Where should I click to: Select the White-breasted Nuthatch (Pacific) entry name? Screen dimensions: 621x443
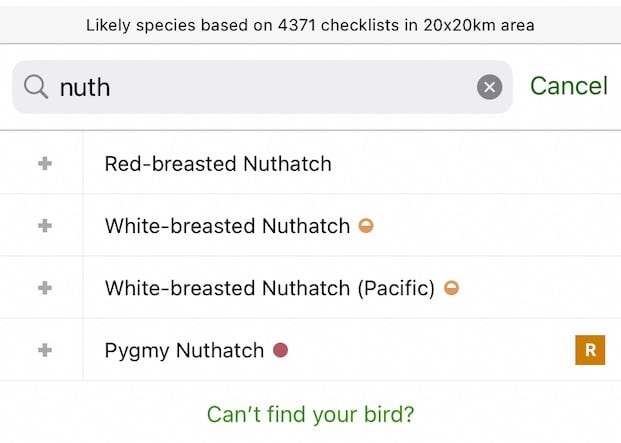(x=269, y=288)
